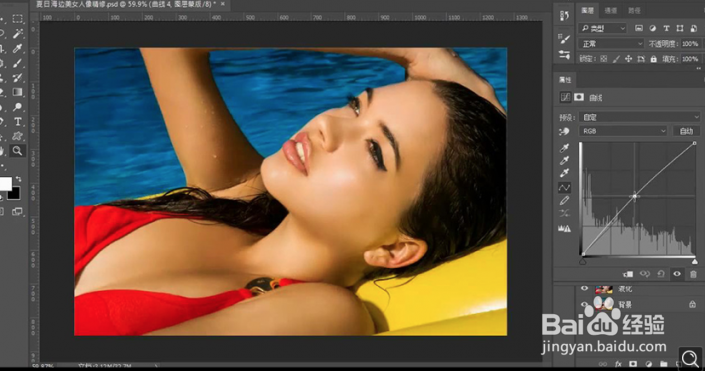Screen dimensions: 705x371
Task: Open the History panel icon
Action: point(564,16)
